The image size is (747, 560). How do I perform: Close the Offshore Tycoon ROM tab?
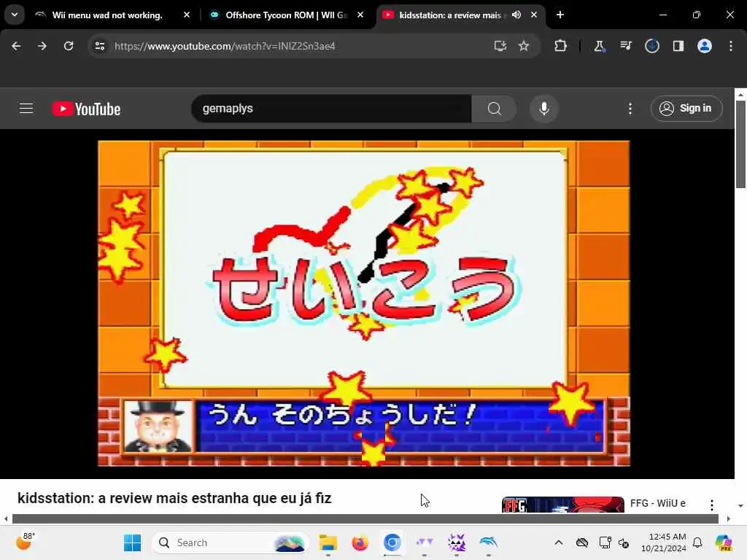[360, 15]
